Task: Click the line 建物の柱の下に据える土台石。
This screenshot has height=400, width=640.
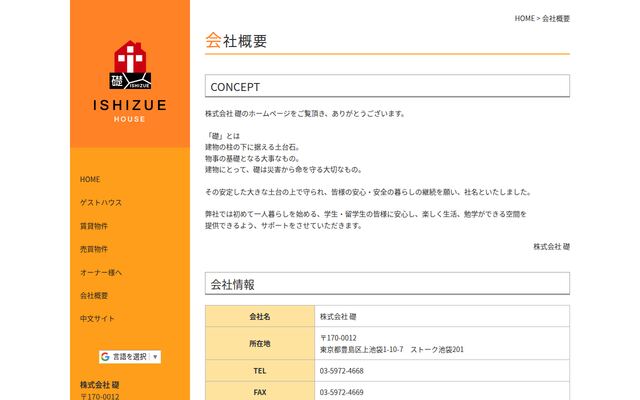Action: tap(253, 147)
